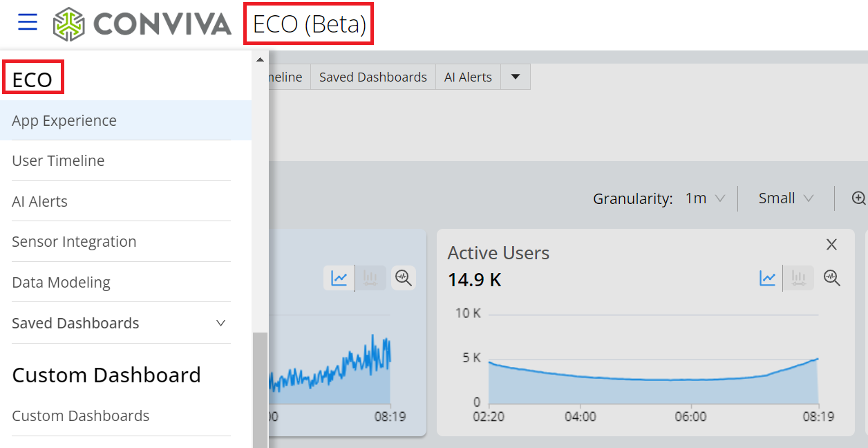This screenshot has width=868, height=448.
Task: Click the sidebar vertical scrollbar thumb
Action: [260, 387]
